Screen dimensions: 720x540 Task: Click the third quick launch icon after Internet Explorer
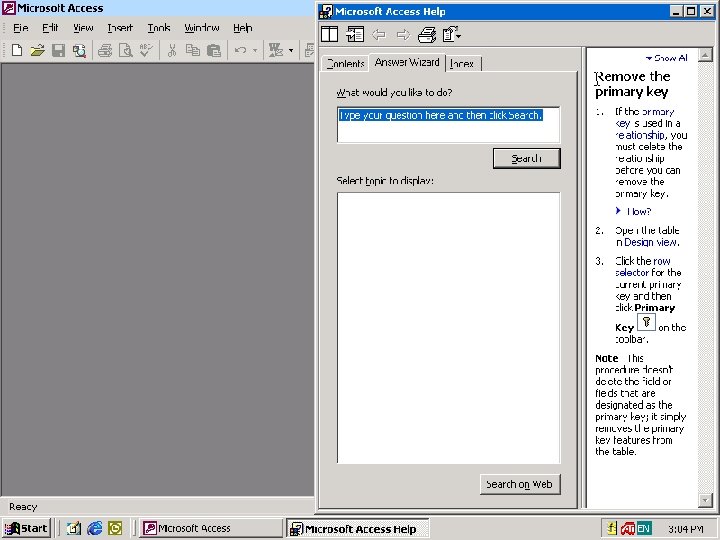point(115,528)
